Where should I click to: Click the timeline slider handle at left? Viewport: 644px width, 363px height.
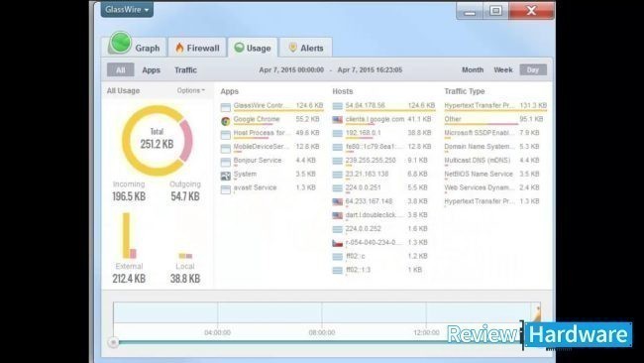(x=114, y=342)
